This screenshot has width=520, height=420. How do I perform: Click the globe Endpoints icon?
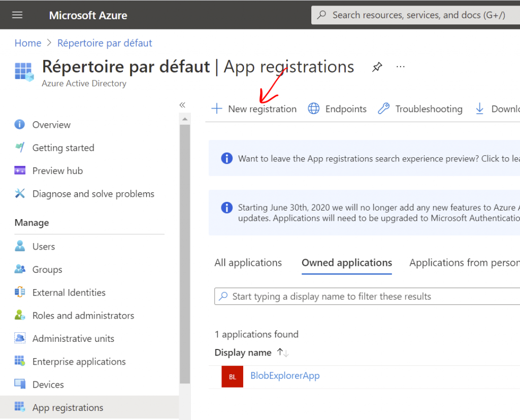[x=314, y=109]
